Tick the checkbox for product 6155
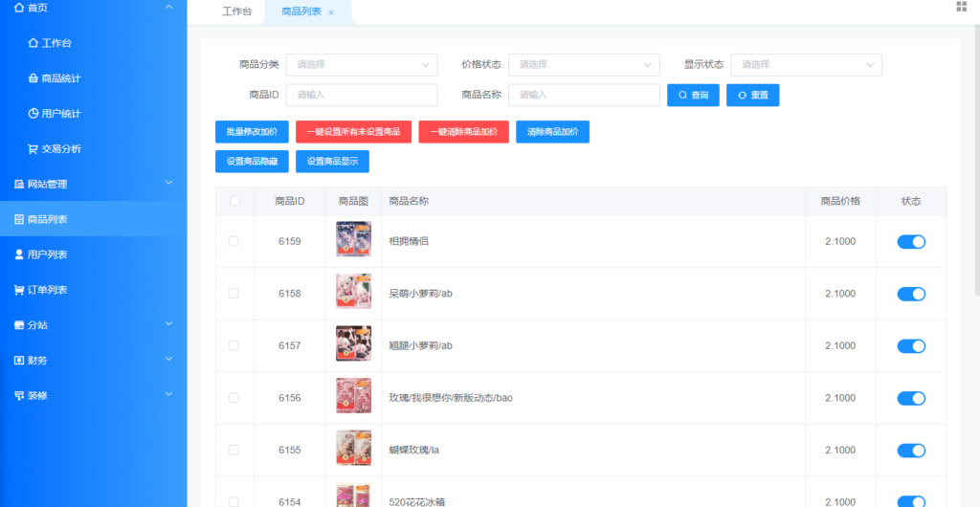Screen dimensions: 980x507 click(x=234, y=450)
